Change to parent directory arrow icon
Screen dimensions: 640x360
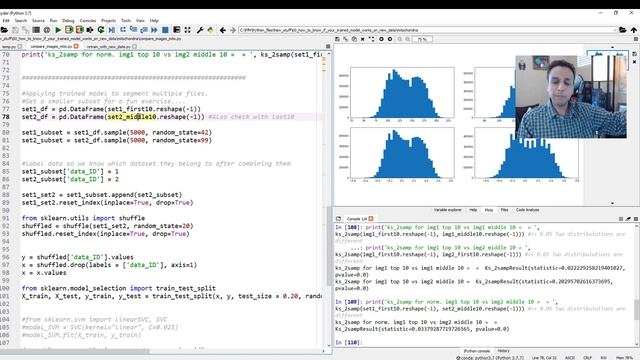pos(633,30)
